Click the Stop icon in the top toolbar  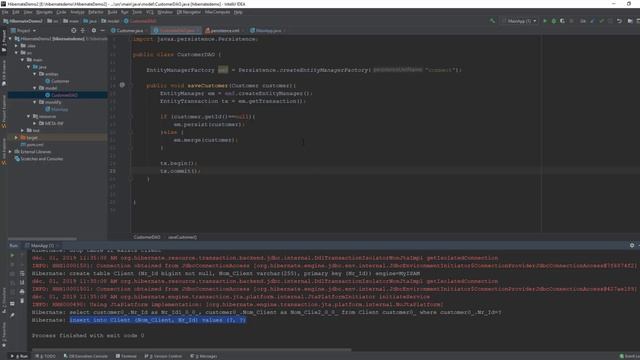(x=571, y=21)
